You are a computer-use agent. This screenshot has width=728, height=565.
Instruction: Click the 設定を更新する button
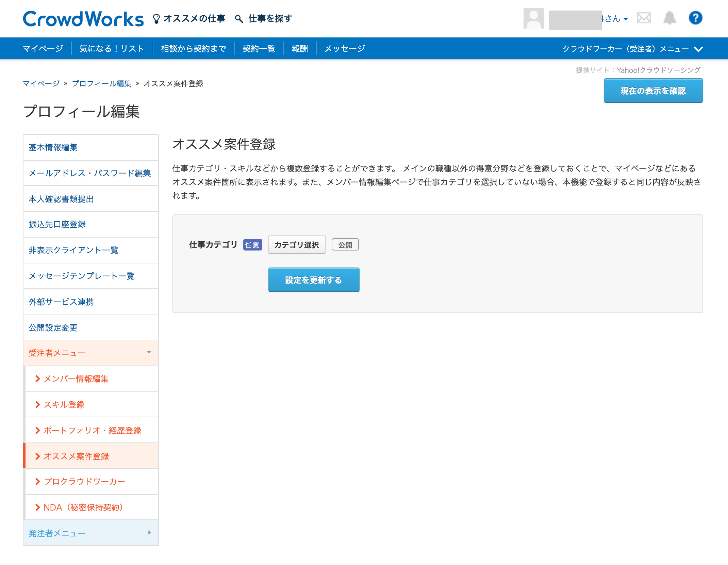point(314,280)
